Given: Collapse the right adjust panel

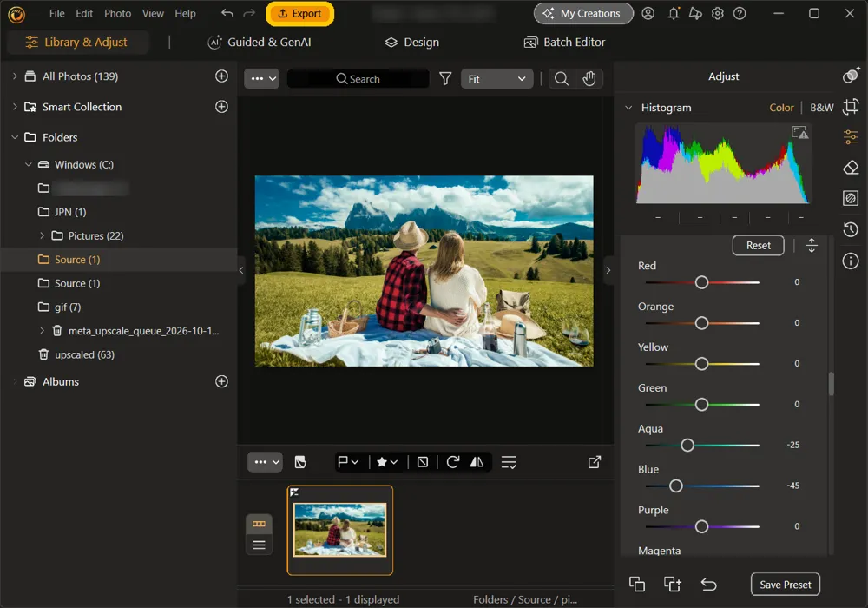Looking at the screenshot, I should click(608, 270).
